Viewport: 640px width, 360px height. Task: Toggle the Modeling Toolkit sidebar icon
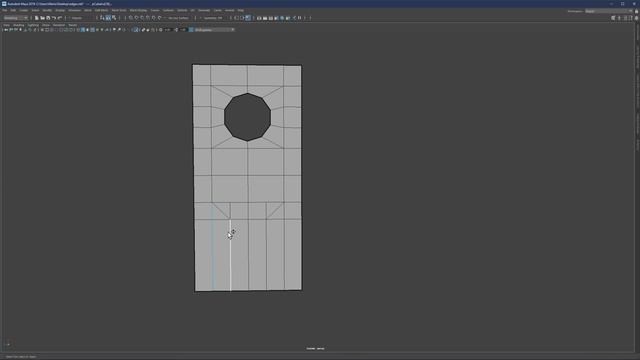point(613,18)
